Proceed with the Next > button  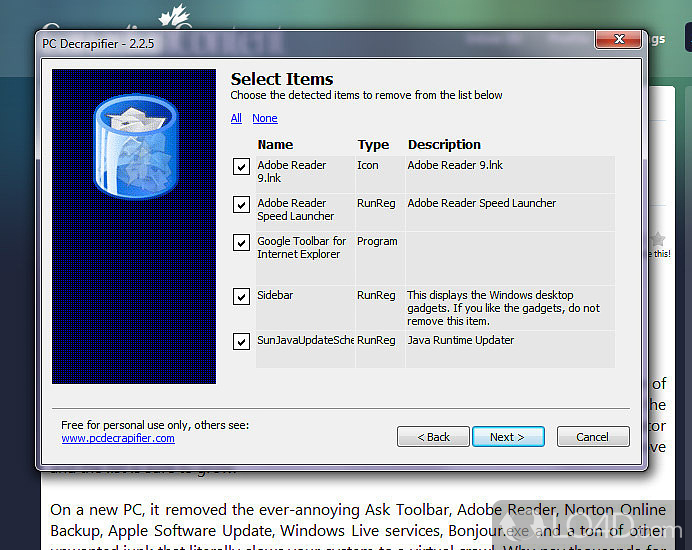point(508,437)
